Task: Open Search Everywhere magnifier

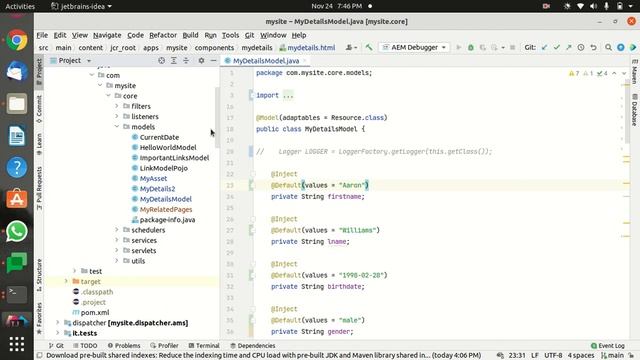Action: tap(609, 47)
